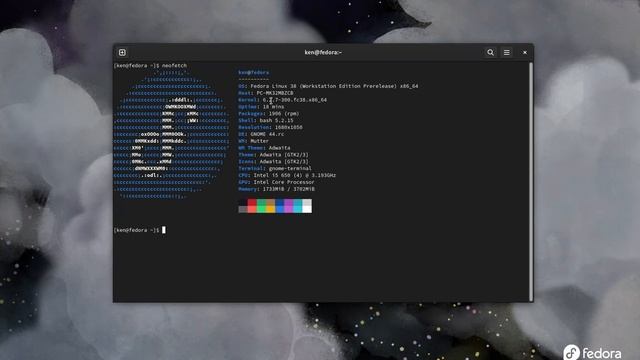This screenshot has height=360, width=640.
Task: Click the neofetch command text
Action: point(174,65)
